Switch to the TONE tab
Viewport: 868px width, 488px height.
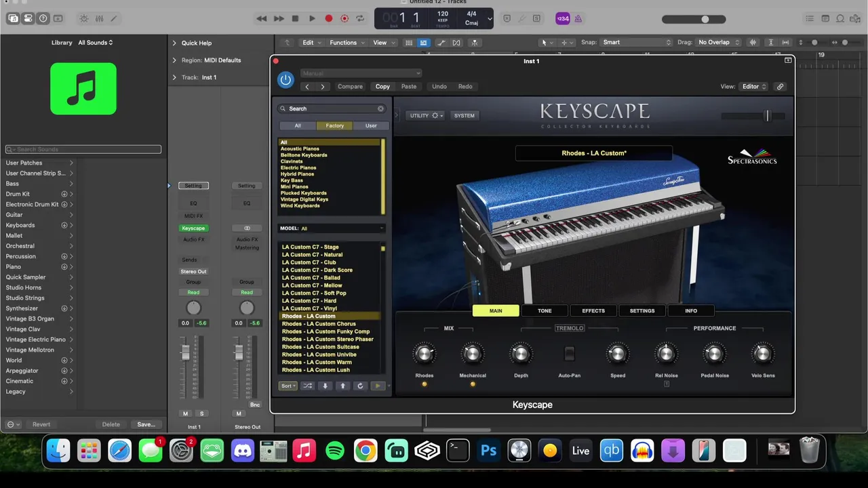click(x=545, y=311)
